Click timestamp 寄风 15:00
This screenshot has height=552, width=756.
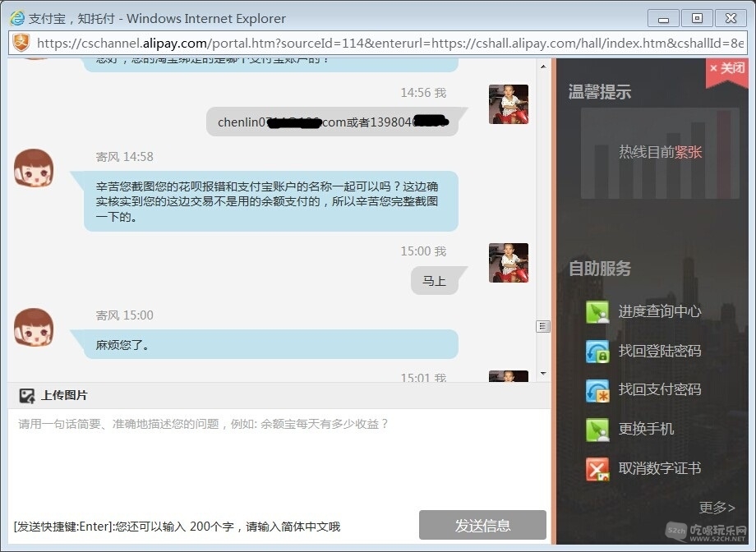(124, 315)
